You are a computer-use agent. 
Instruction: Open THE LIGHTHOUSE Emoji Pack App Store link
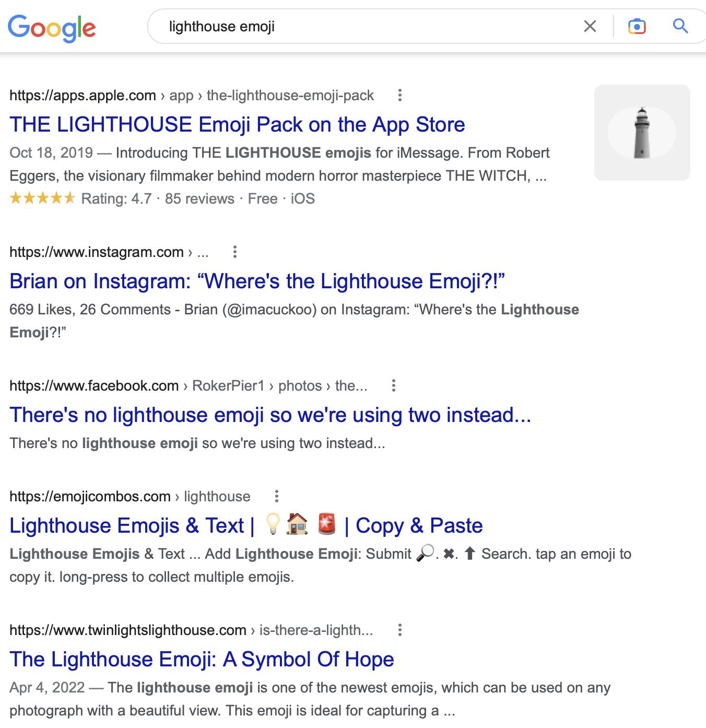tap(237, 125)
